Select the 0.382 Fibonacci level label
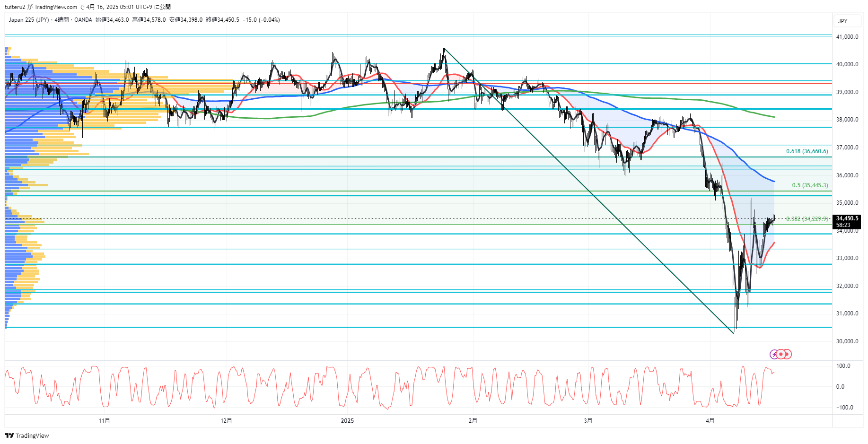The width and height of the screenshot is (868, 444). pos(807,219)
